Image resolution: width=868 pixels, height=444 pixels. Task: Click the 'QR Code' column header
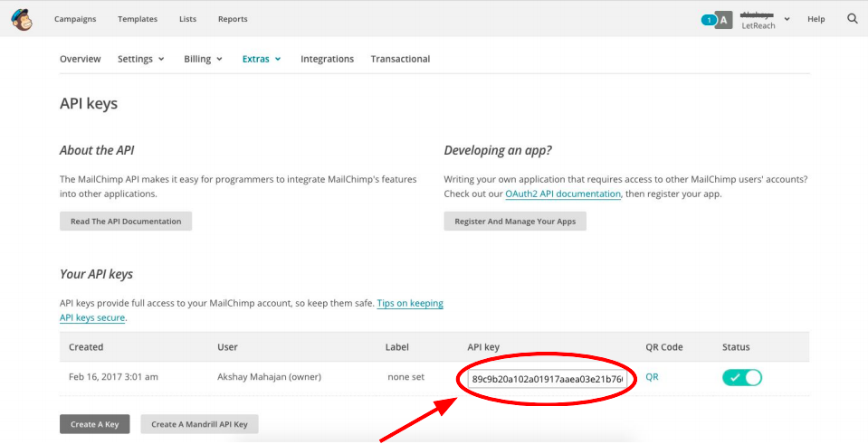663,347
